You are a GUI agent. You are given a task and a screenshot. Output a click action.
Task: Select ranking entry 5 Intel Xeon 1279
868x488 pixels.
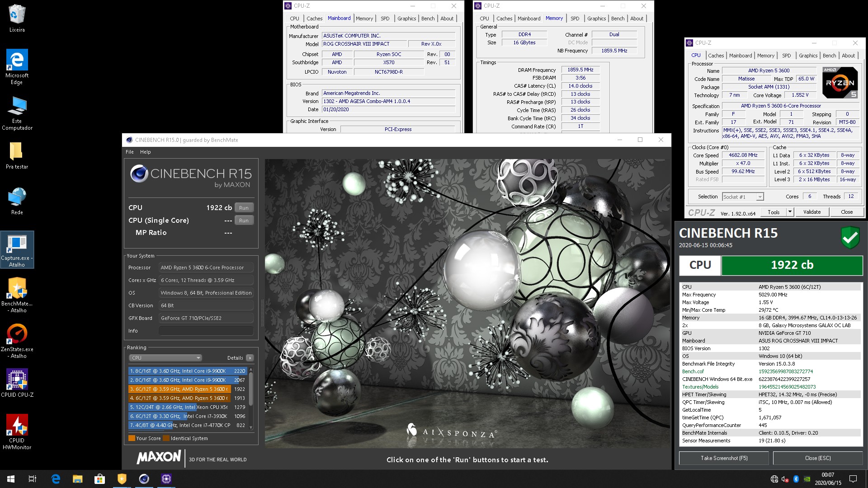(x=188, y=407)
